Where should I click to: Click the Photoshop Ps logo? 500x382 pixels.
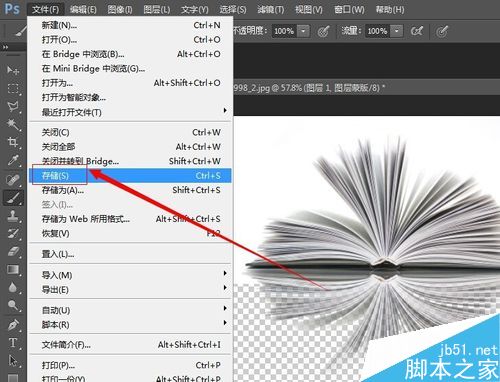[x=12, y=8]
